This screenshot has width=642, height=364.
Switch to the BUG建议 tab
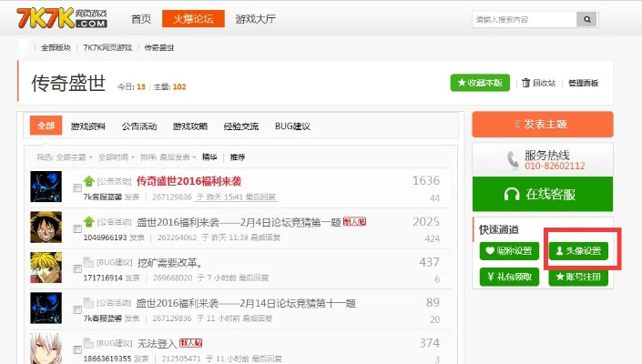(292, 126)
